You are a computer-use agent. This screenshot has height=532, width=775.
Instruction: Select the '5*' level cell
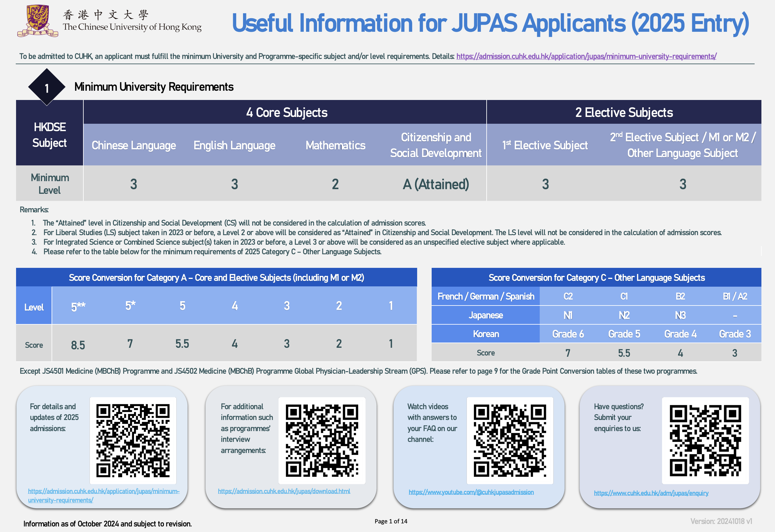(x=130, y=305)
